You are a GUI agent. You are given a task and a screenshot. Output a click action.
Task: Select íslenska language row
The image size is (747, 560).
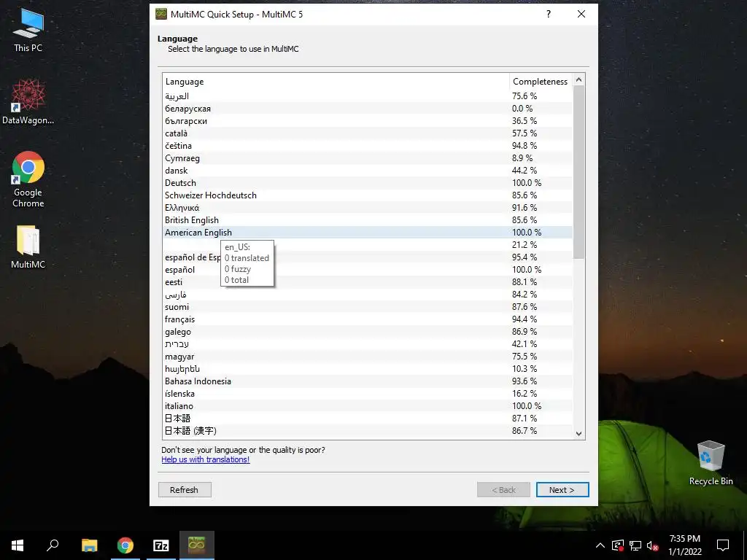click(x=368, y=393)
